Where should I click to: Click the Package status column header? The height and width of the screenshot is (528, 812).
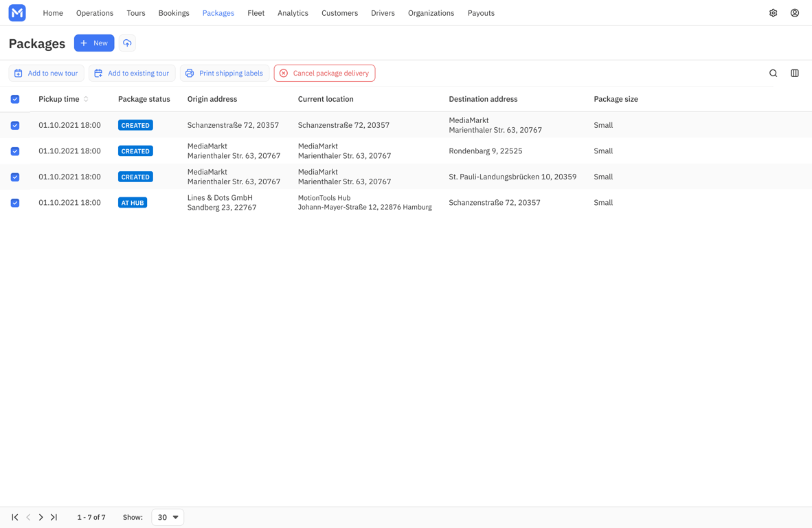pos(144,99)
